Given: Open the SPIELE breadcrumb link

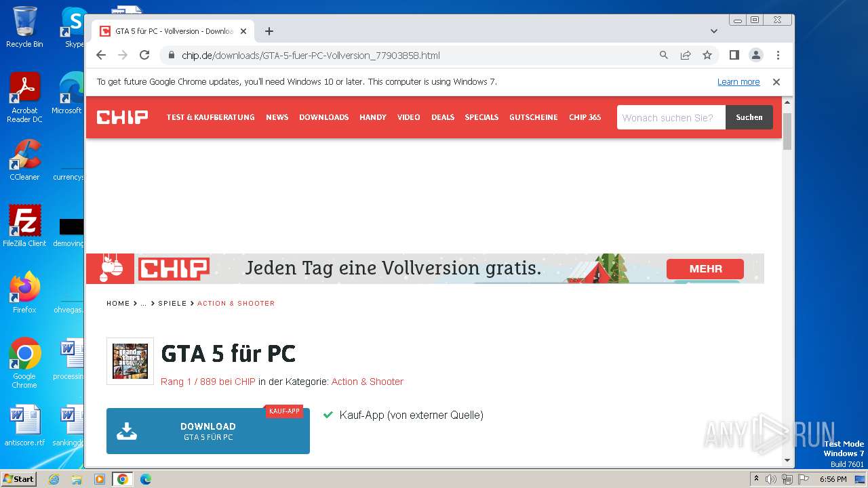Looking at the screenshot, I should click(172, 303).
